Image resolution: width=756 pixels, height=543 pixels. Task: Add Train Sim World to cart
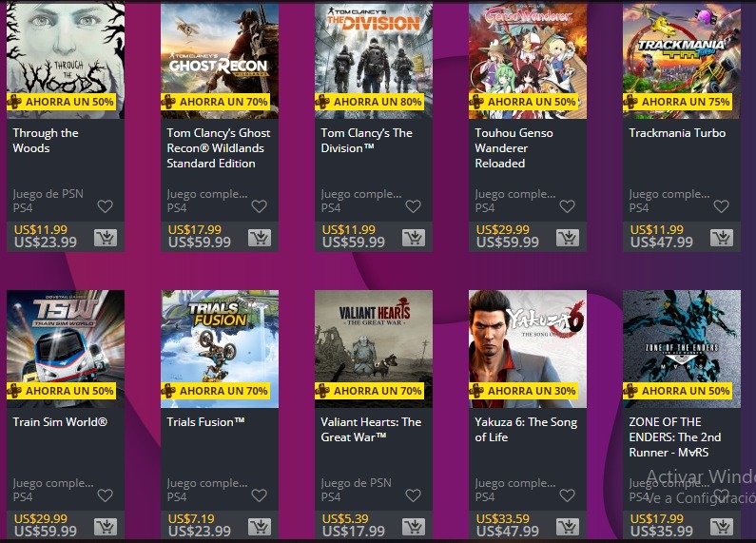pos(106,527)
